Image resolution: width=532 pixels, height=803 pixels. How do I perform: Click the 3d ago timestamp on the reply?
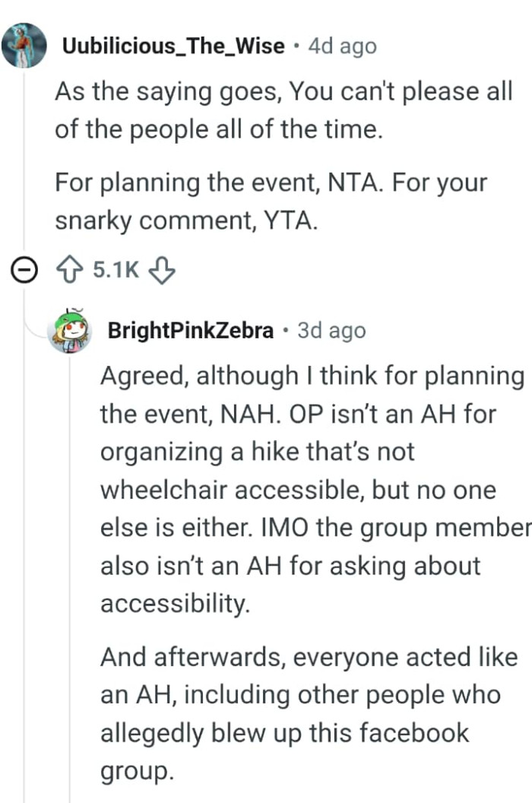pyautogui.click(x=331, y=330)
